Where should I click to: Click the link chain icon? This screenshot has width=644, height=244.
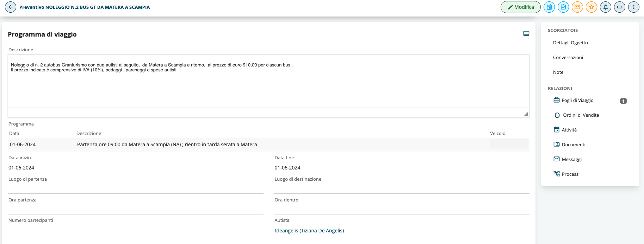pyautogui.click(x=620, y=7)
